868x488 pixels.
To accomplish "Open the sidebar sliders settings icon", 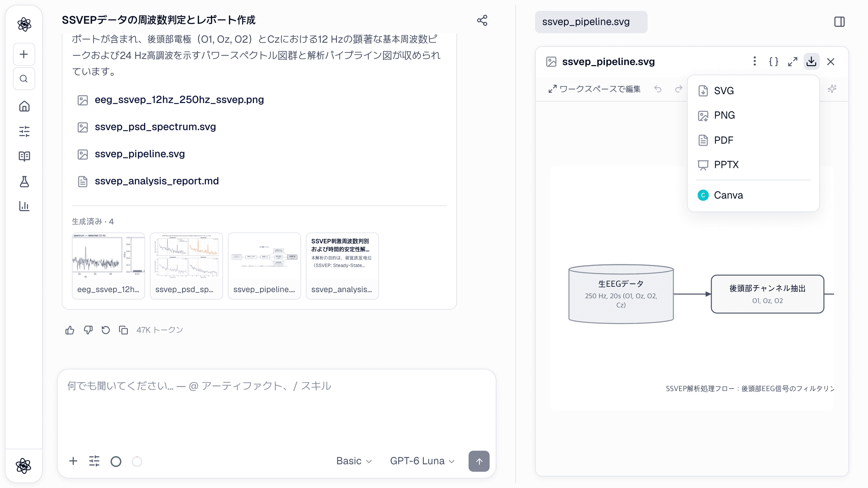I will point(24,131).
